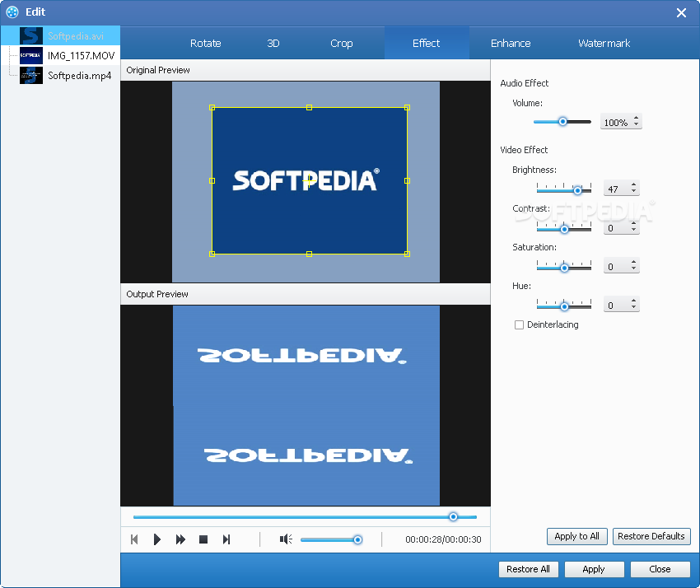Click the right-middle crop handle
Viewport: 700px width, 588px height.
(x=407, y=181)
